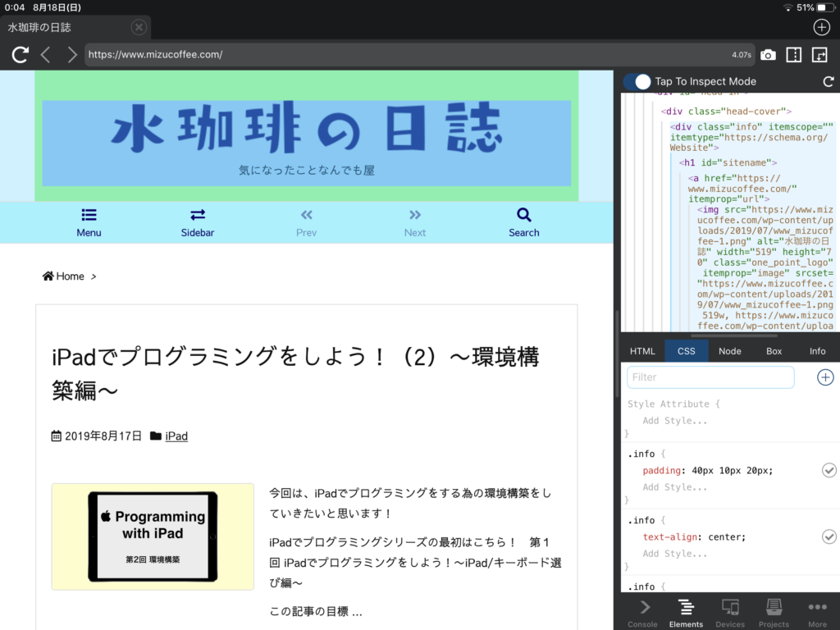The width and height of the screenshot is (840, 630).
Task: Click the 水珈琲の日誌 site logo
Action: [307, 127]
